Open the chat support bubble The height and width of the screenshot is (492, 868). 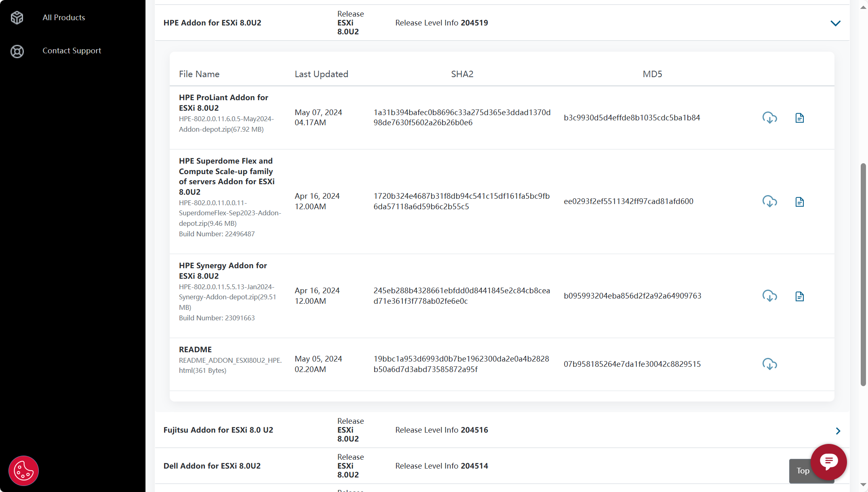click(828, 462)
